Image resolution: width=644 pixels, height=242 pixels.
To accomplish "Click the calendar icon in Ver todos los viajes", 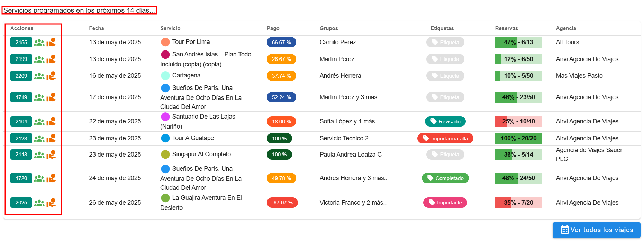I will (x=564, y=230).
